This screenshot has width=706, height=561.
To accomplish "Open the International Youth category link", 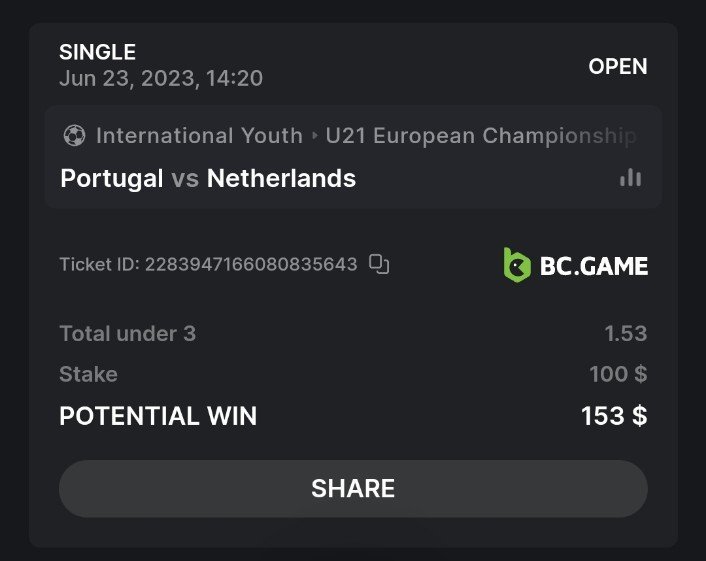I will point(199,135).
